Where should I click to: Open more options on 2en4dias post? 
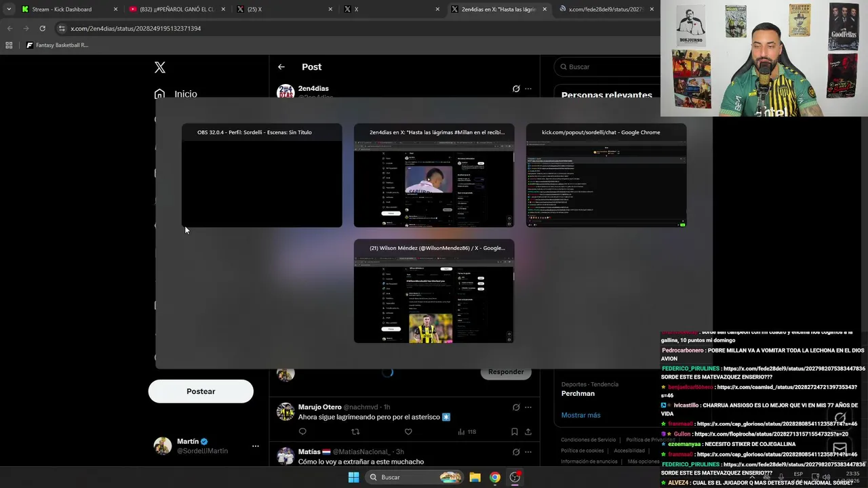(x=528, y=89)
